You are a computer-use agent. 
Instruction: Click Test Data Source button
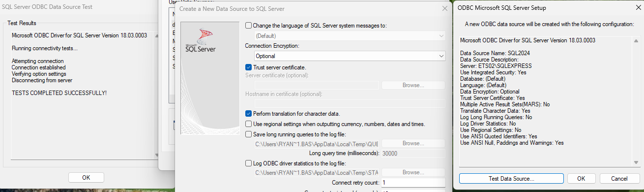[x=511, y=178]
